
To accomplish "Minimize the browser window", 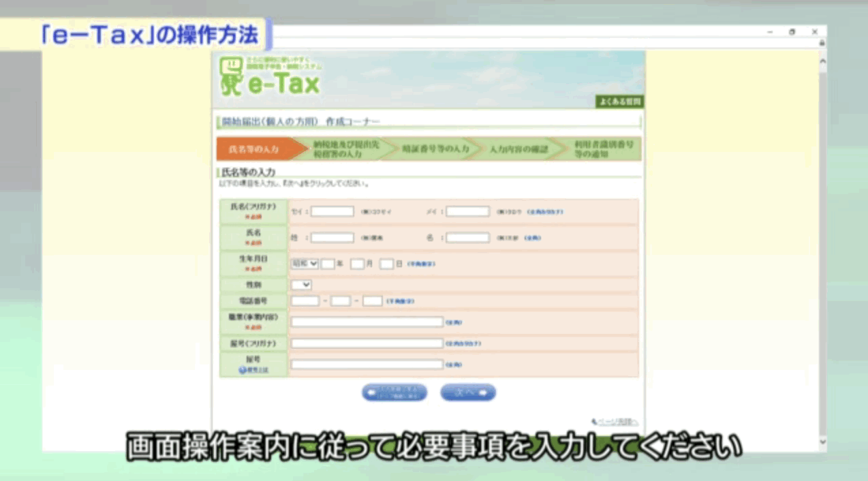I will tap(770, 32).
